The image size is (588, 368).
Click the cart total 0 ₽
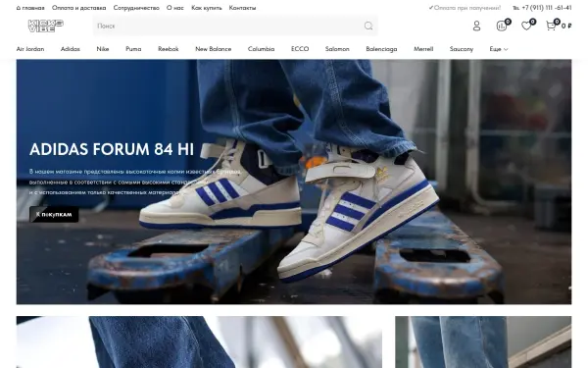(566, 26)
